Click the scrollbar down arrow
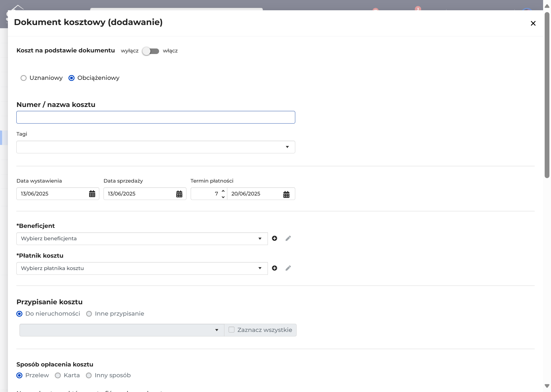Image resolution: width=551 pixels, height=392 pixels. pyautogui.click(x=547, y=386)
